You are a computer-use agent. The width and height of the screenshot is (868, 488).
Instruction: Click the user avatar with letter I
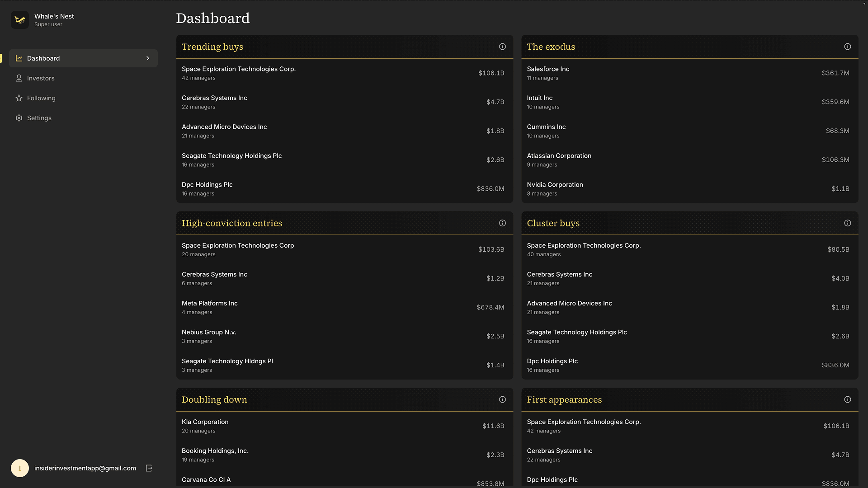20,468
